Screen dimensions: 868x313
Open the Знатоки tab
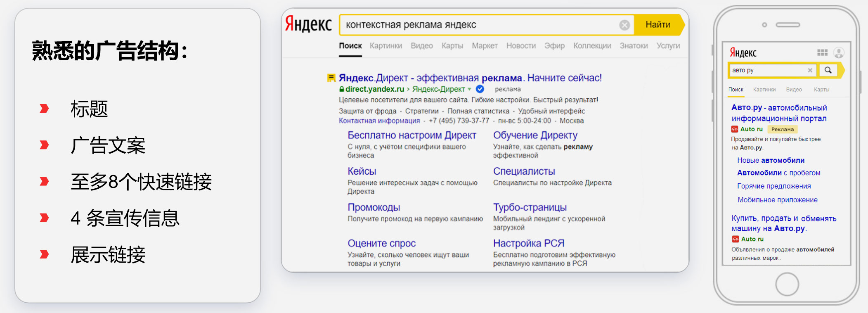pos(634,46)
